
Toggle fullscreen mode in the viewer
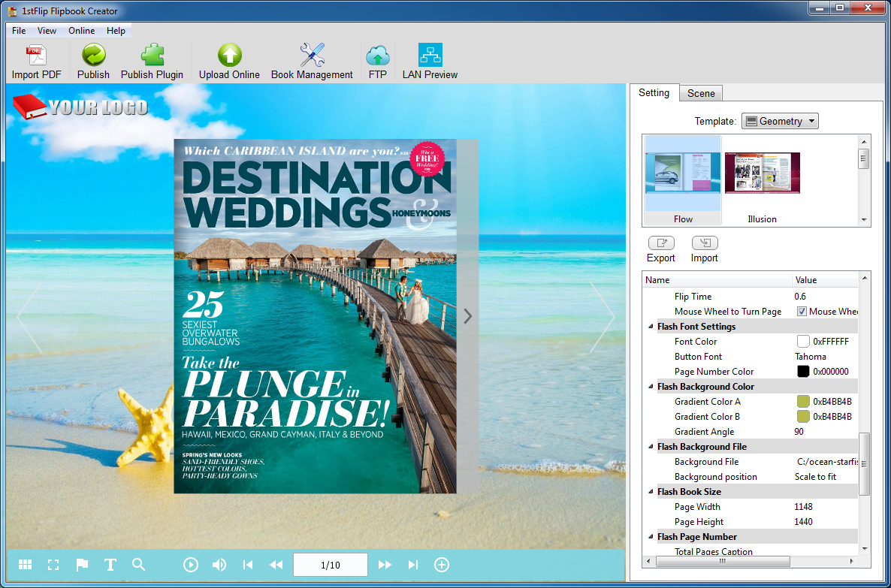click(x=53, y=565)
